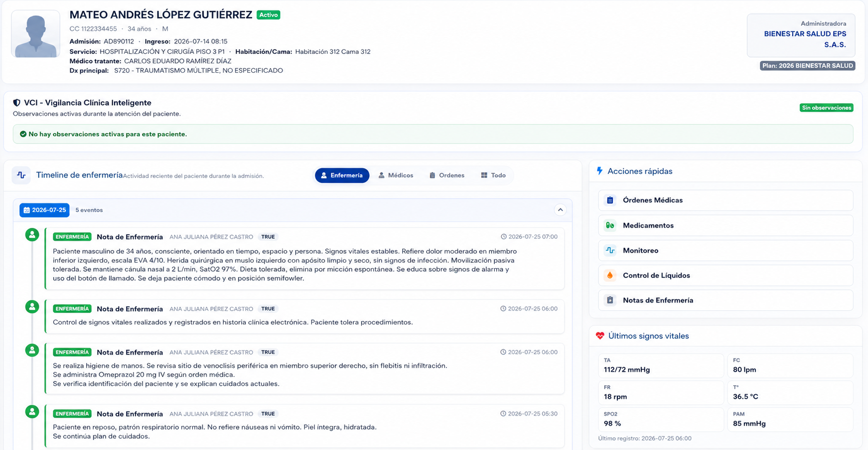Screen dimensions: 868x450
Task: Click the Monitoreo waveform icon
Action: tap(610, 250)
